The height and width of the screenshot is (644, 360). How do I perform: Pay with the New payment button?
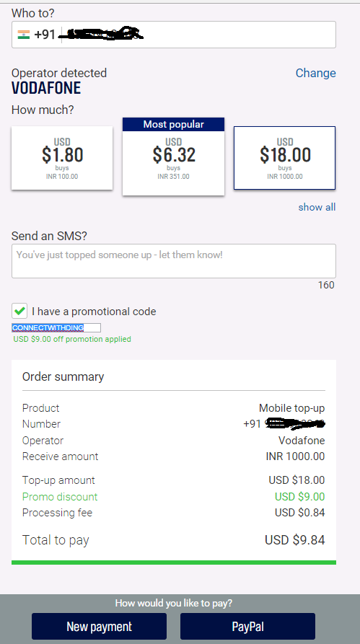click(99, 627)
